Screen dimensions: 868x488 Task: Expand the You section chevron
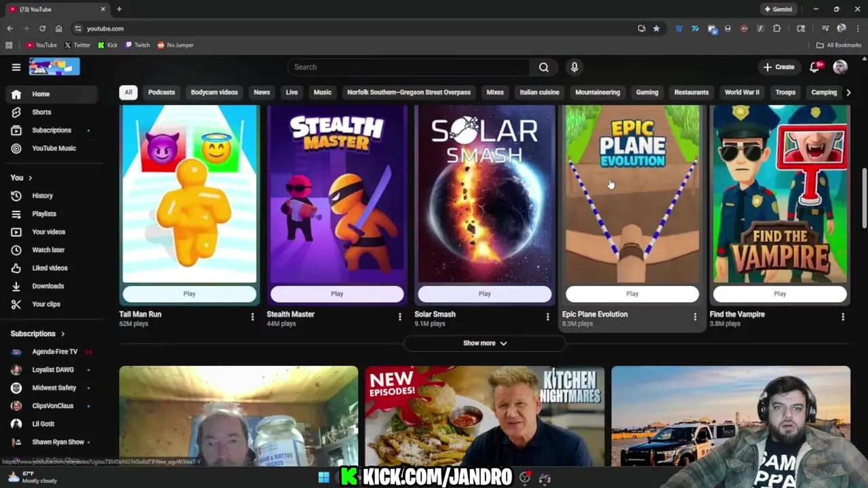pyautogui.click(x=30, y=178)
